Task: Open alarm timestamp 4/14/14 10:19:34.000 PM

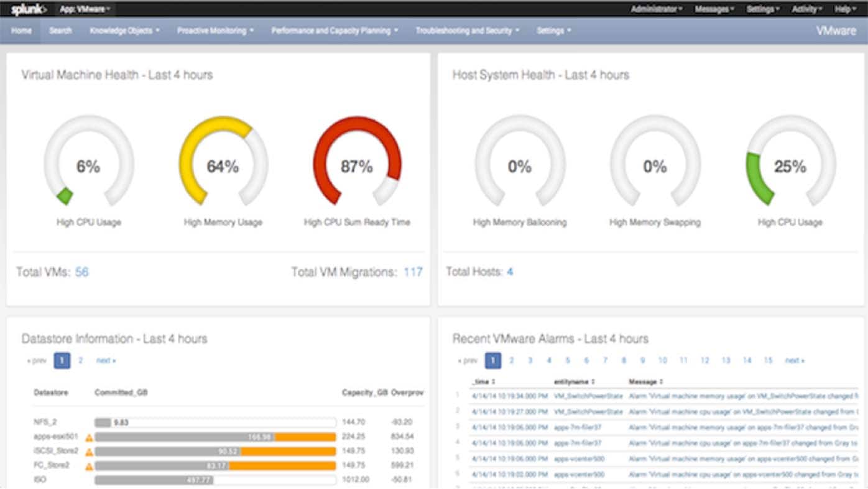Action: click(x=510, y=396)
